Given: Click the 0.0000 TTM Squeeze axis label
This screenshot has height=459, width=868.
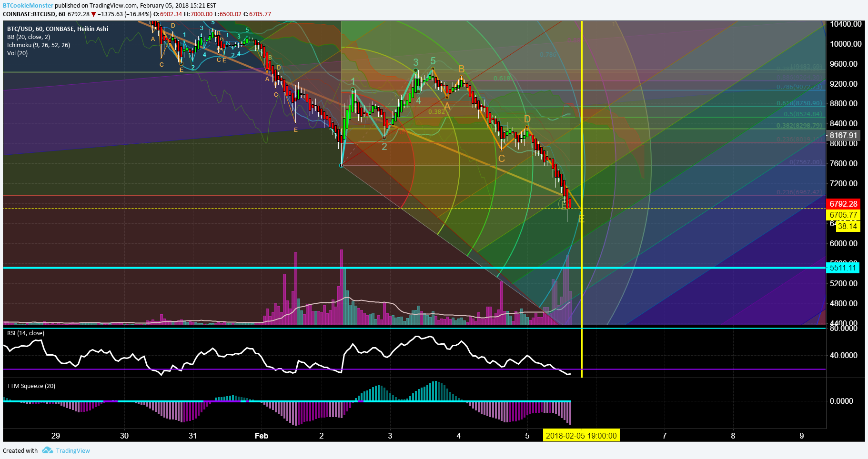Looking at the screenshot, I should pyautogui.click(x=841, y=401).
